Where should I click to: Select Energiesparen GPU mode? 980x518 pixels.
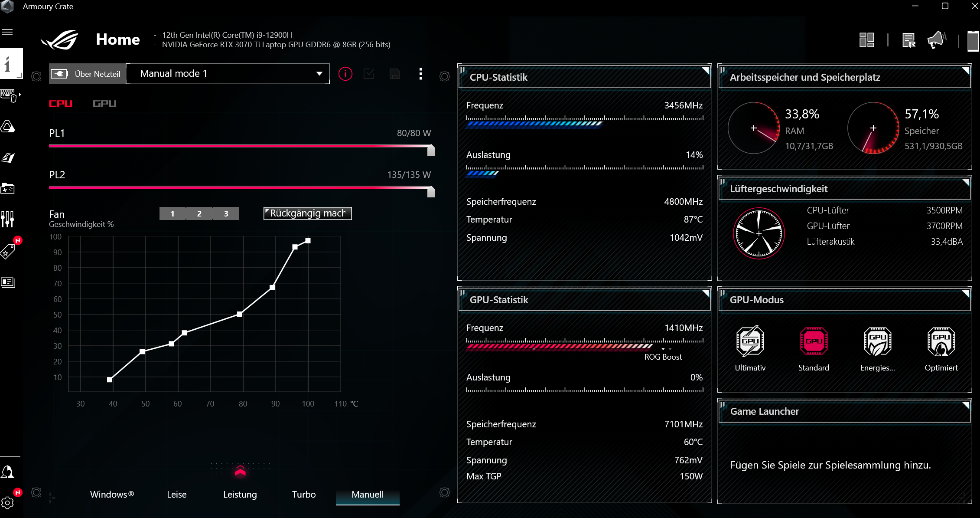pos(877,341)
